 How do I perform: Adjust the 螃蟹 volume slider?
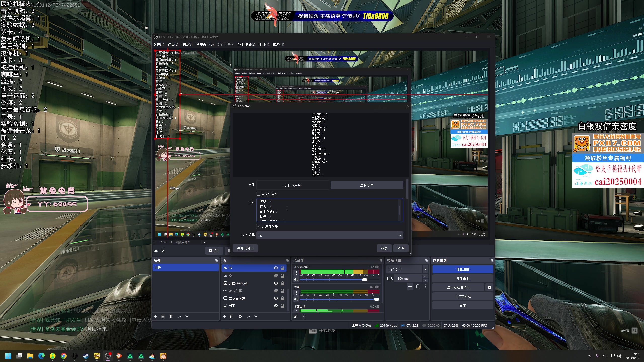(340, 299)
